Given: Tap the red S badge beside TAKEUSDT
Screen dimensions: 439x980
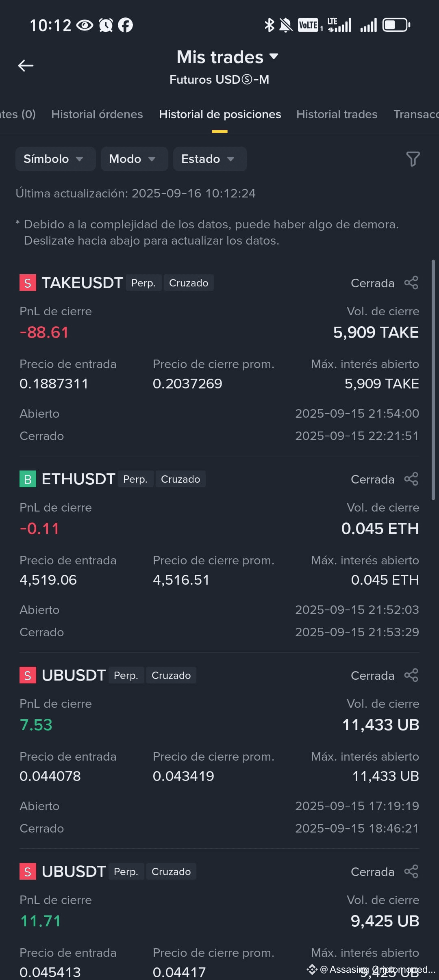Looking at the screenshot, I should click(x=28, y=283).
